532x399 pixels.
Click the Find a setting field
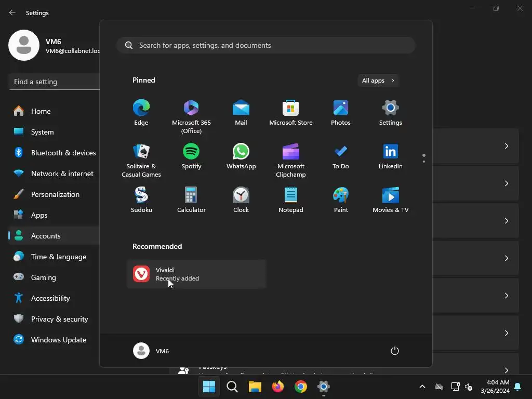pos(54,82)
